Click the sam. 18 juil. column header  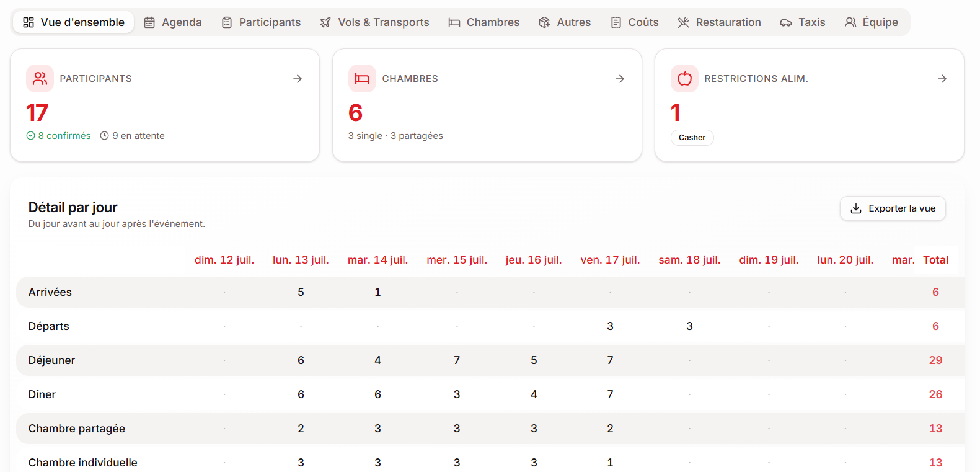[689, 260]
